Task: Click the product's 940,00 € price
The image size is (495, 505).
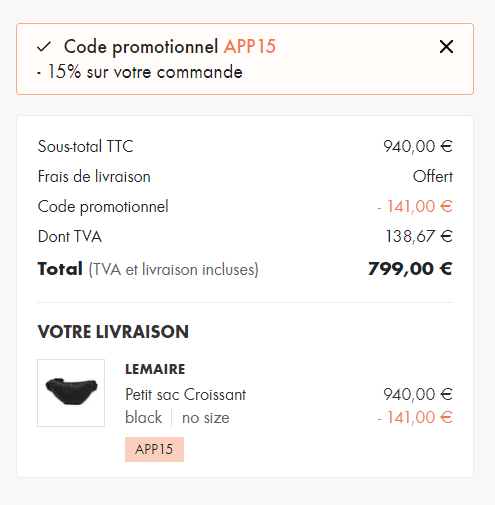Action: click(418, 394)
